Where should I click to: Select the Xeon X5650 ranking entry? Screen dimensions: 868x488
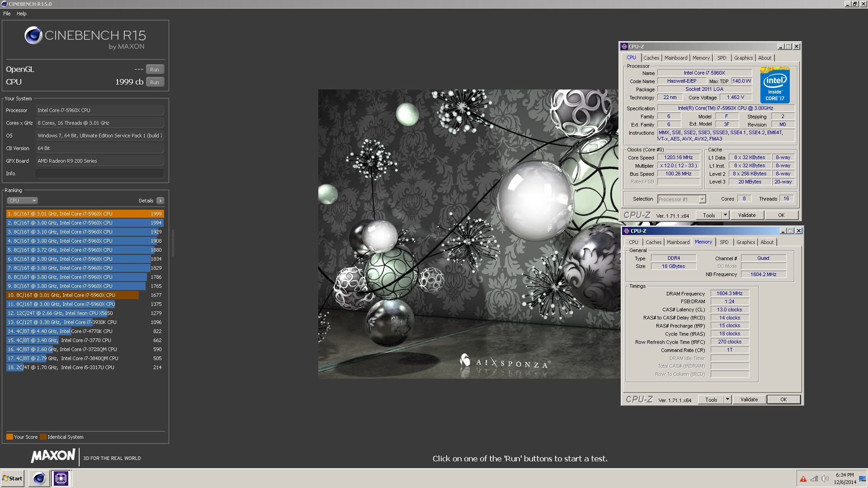point(85,313)
